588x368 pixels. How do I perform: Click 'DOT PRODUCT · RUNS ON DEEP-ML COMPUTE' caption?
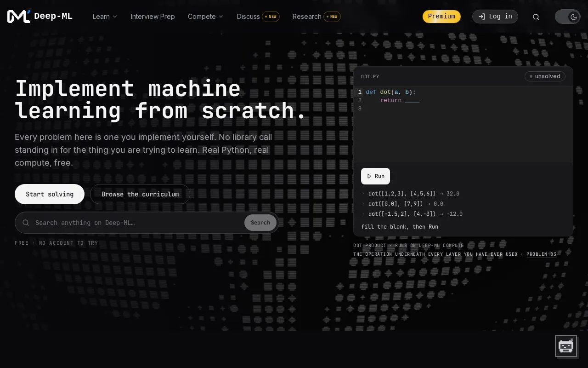408,246
